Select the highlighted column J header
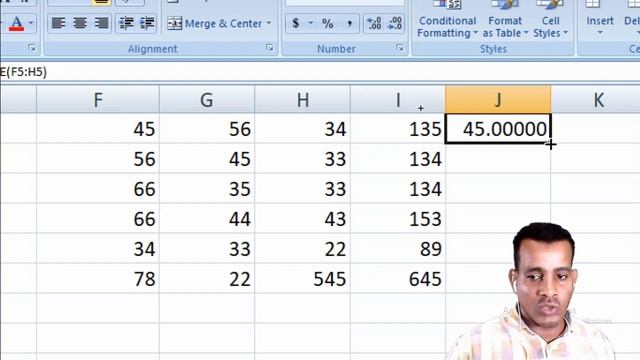Viewport: 640px width, 360px height. coord(498,99)
